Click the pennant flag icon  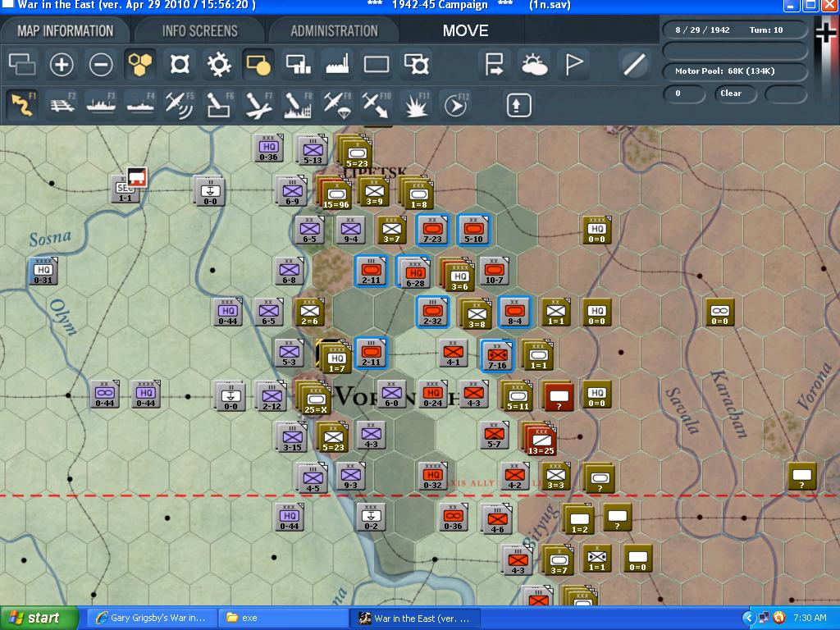coord(573,65)
